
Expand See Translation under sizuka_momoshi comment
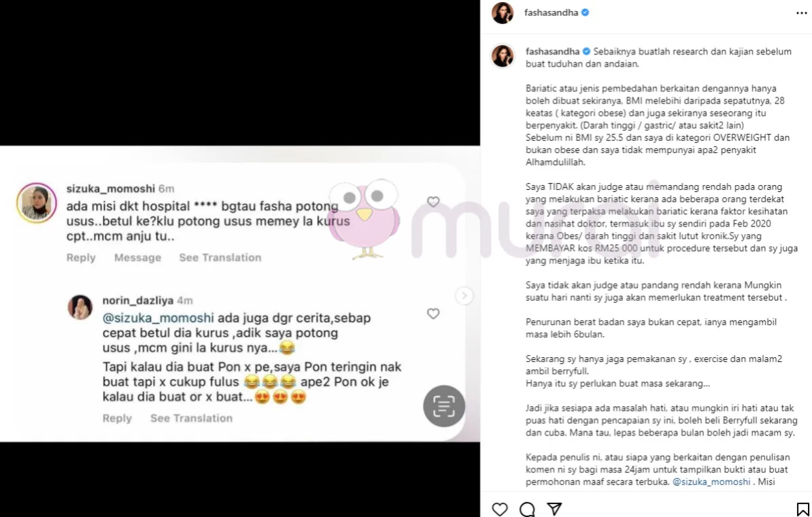[220, 257]
